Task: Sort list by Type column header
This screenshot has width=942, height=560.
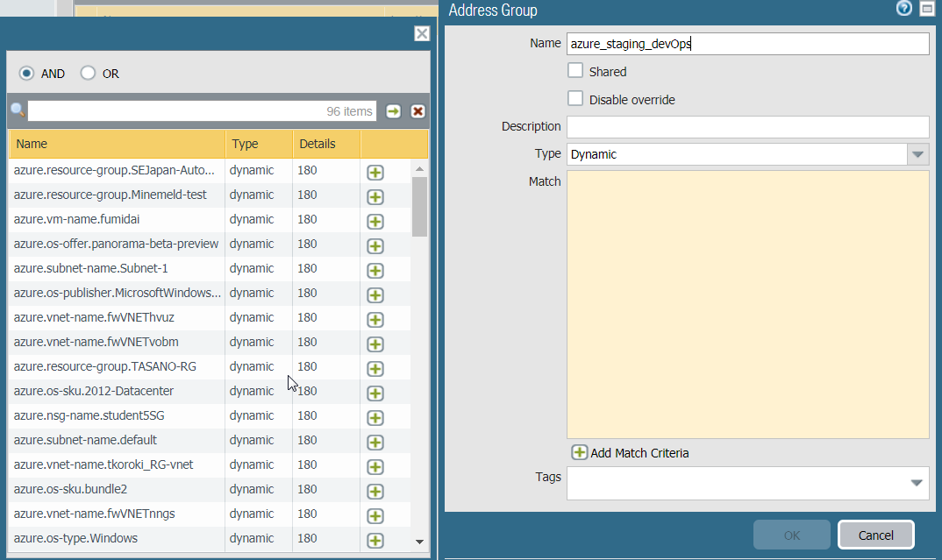Action: click(258, 144)
